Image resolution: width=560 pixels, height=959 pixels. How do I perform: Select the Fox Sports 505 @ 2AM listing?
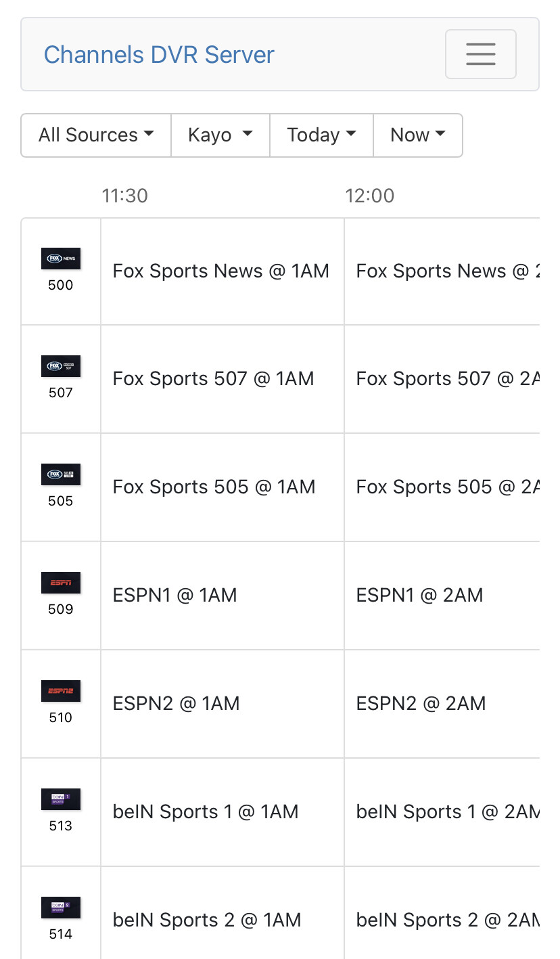coord(446,487)
